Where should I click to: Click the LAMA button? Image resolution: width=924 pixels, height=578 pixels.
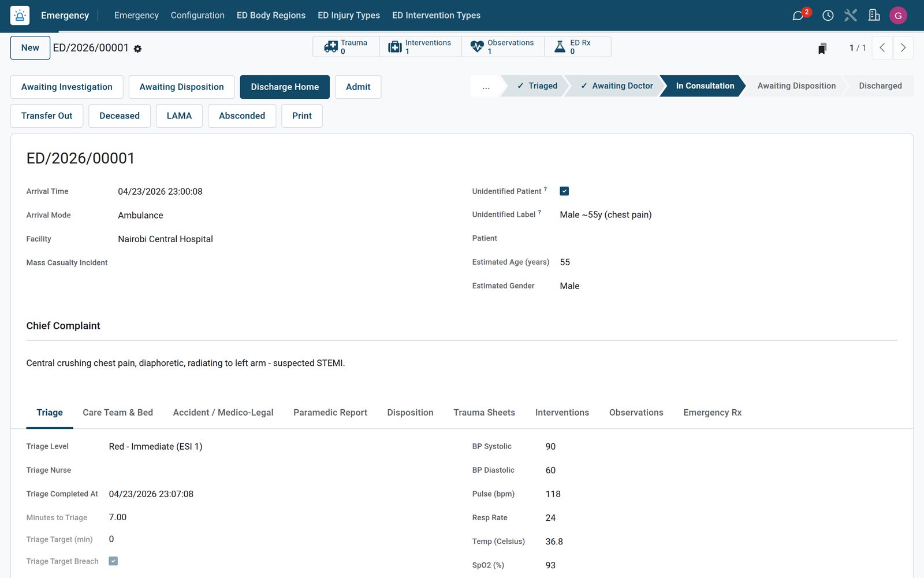click(x=179, y=116)
